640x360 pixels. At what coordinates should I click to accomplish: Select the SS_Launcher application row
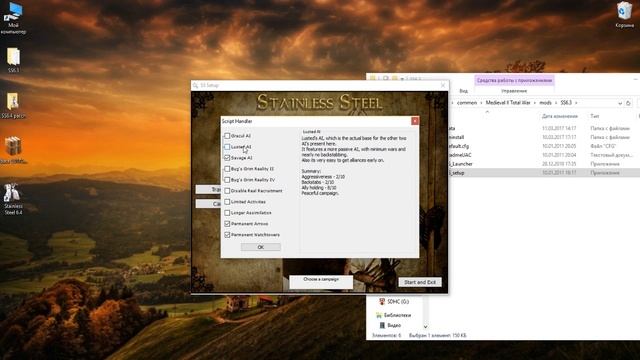[x=544, y=164]
